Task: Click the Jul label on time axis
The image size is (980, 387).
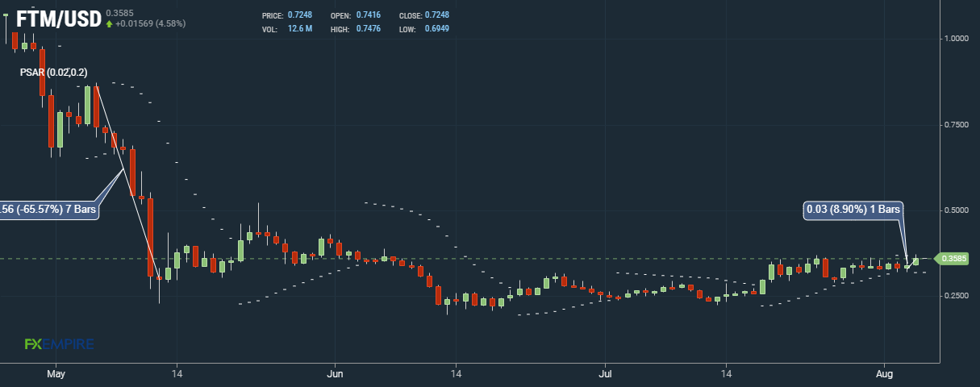Action: coord(605,375)
